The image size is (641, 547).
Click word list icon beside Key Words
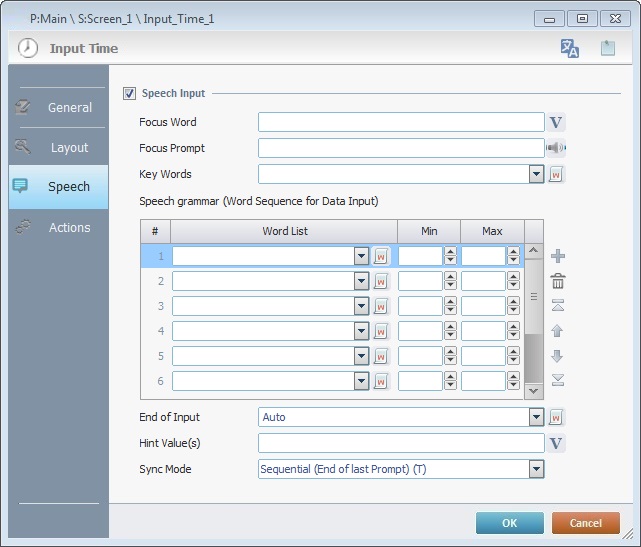tap(557, 174)
